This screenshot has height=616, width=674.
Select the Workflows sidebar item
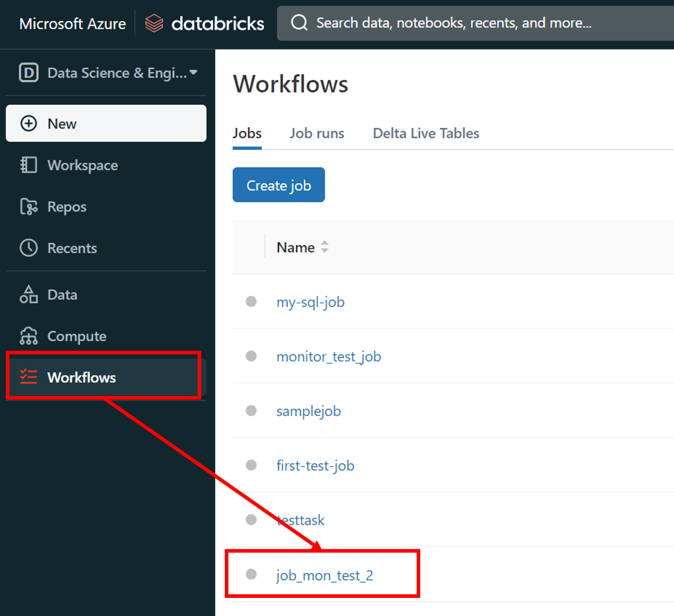click(106, 377)
